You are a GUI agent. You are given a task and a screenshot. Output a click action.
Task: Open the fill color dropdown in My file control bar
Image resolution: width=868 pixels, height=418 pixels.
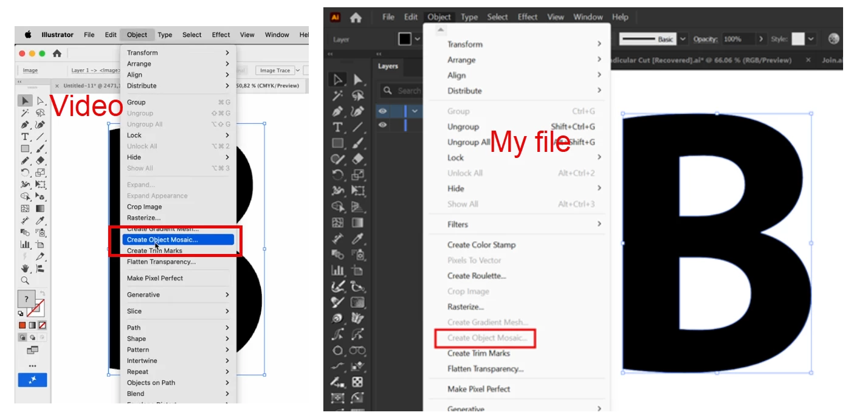(x=417, y=39)
